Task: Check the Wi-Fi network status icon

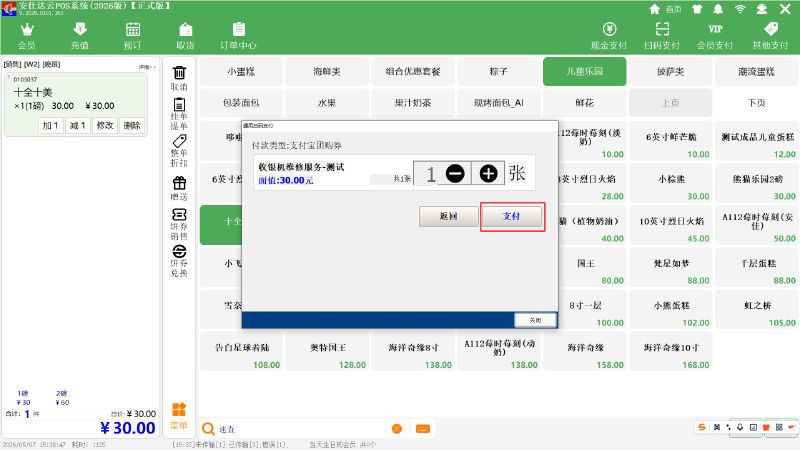Action: (740, 9)
